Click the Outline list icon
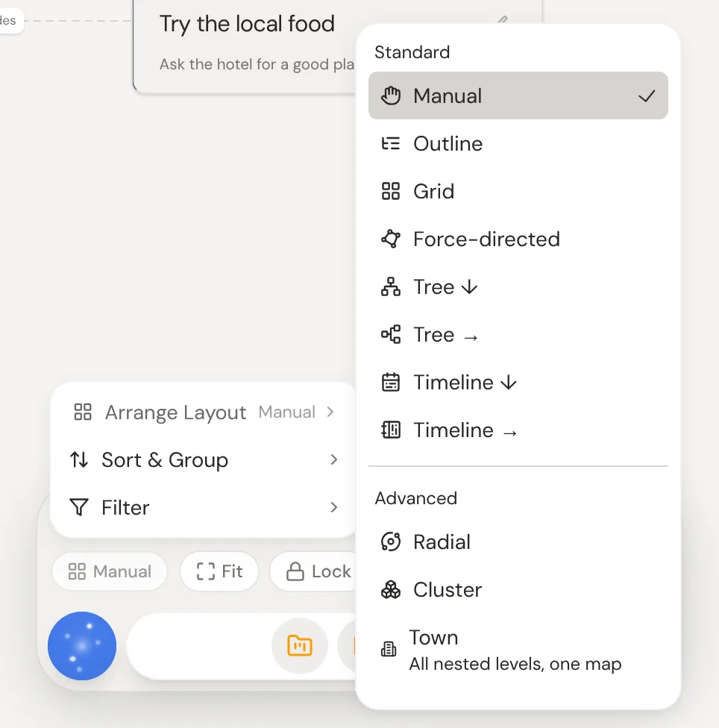The width and height of the screenshot is (719, 728). 390,143
